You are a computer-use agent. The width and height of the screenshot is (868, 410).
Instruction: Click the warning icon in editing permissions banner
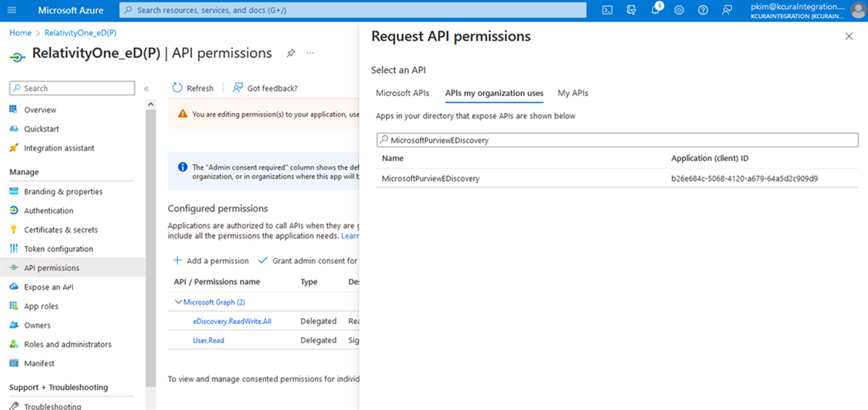click(x=182, y=114)
